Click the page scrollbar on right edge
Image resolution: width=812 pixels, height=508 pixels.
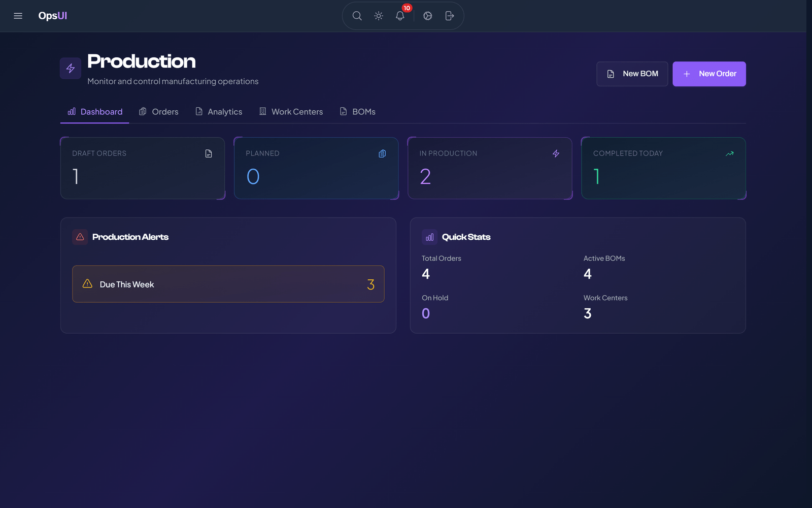click(x=809, y=254)
